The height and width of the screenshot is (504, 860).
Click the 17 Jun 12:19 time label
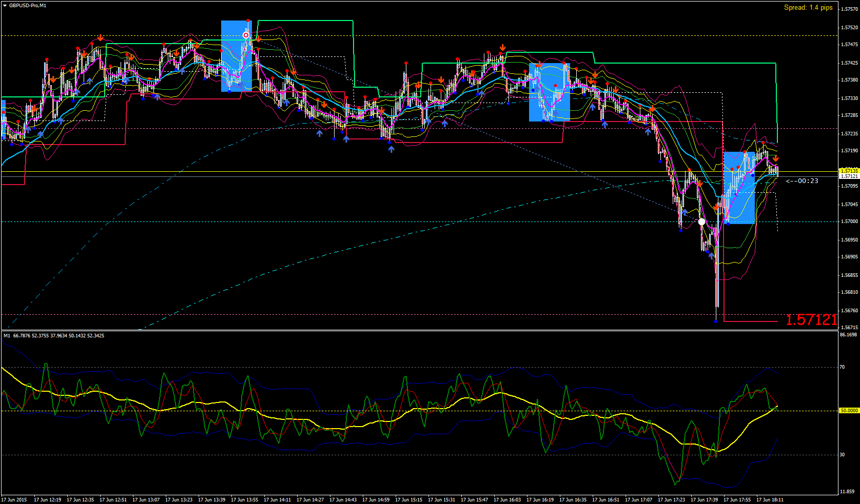pos(48,499)
